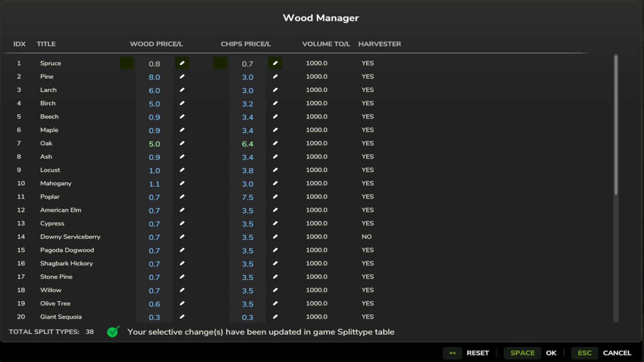Screen dimensions: 644x362
Task: Click the green checkmark status icon
Action: tap(113, 332)
